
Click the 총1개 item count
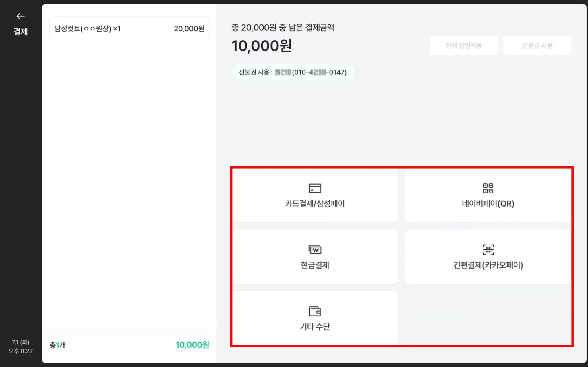pyautogui.click(x=58, y=345)
